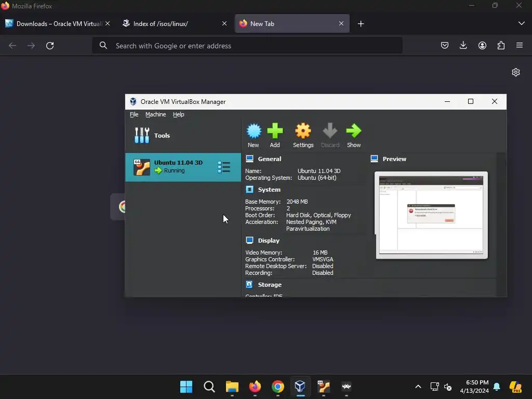Click the Preview section header
The width and height of the screenshot is (532, 399).
click(394, 159)
